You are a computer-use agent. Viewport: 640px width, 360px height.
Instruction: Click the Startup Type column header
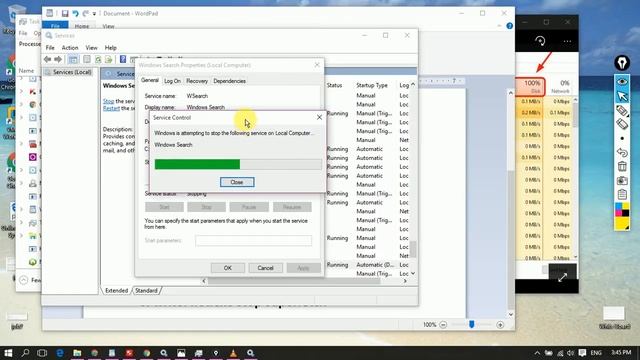[372, 85]
